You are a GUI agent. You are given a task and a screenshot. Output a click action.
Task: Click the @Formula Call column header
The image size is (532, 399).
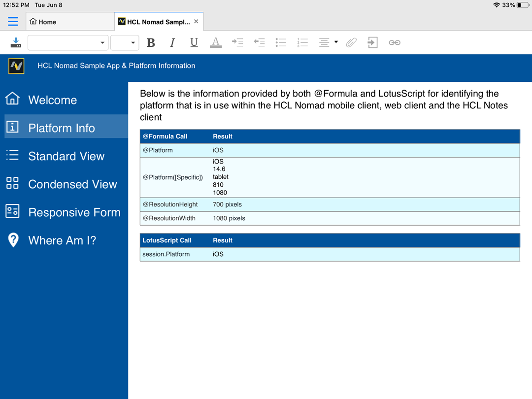click(165, 136)
